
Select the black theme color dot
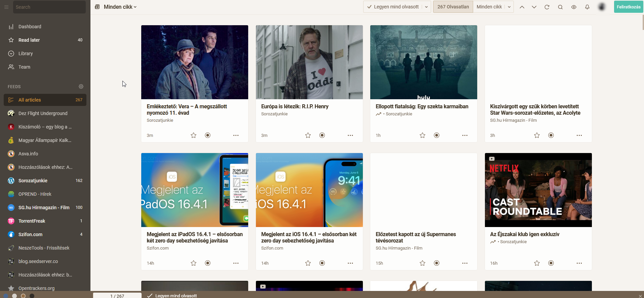pyautogui.click(x=32, y=296)
